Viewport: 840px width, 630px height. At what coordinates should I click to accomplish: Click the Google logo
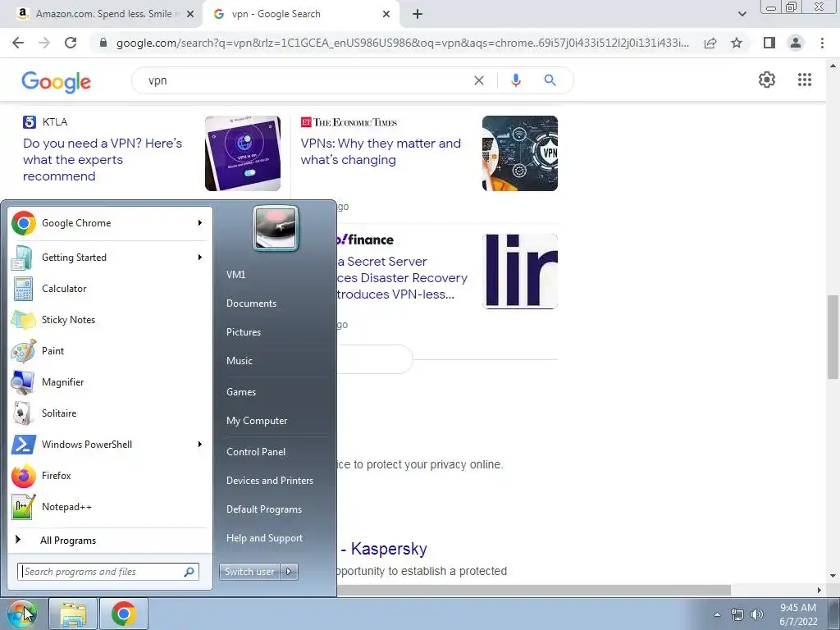57,81
